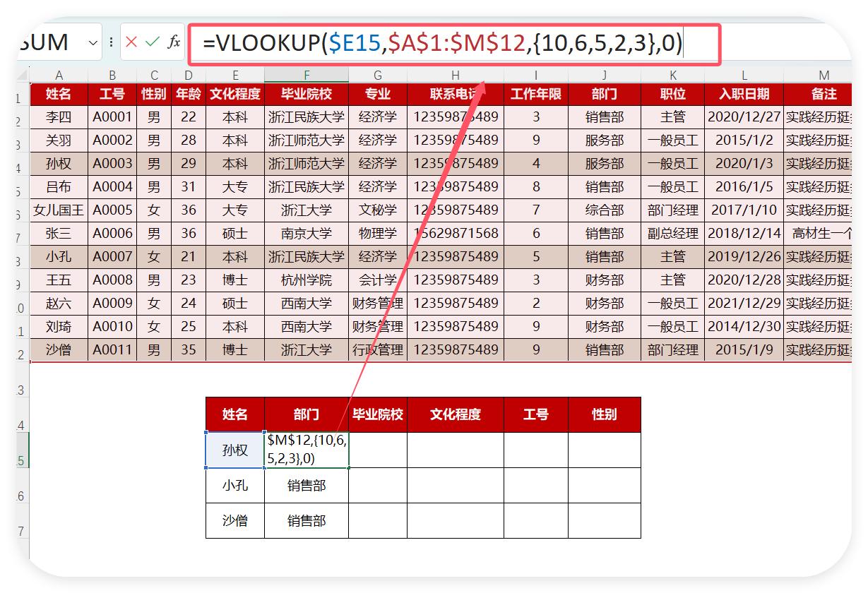Click the 副总经理 position cell
This screenshot has height=593, width=868.
coord(672,234)
